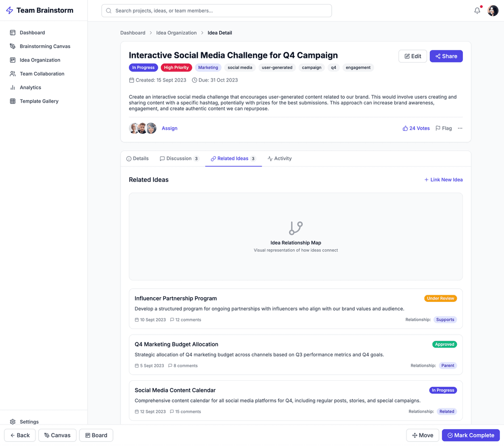Click the notification bell icon
This screenshot has width=504, height=446.
[477, 11]
